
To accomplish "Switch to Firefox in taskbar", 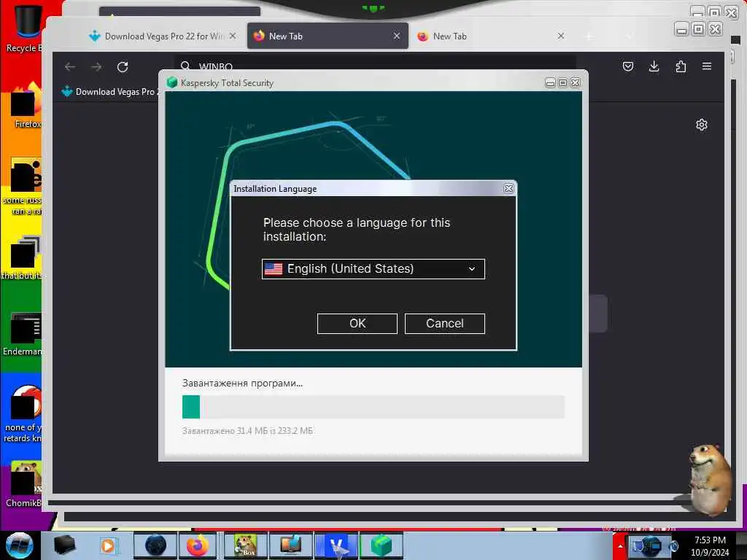I will click(x=198, y=545).
